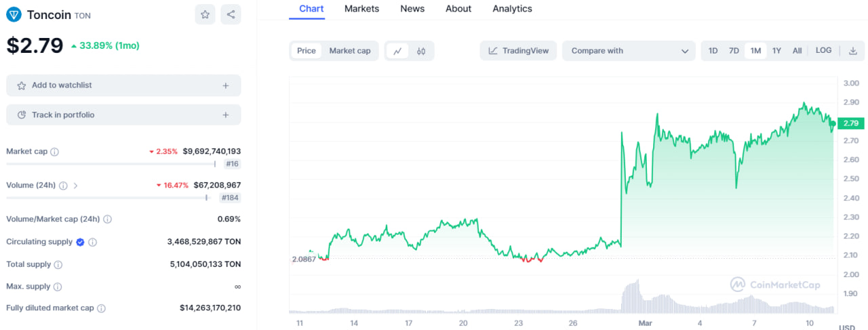This screenshot has width=868, height=330.
Task: Click the #184 volume rank badge
Action: pyautogui.click(x=231, y=198)
